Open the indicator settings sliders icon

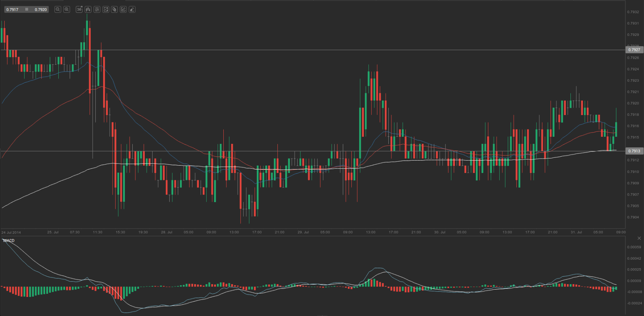pos(97,9)
